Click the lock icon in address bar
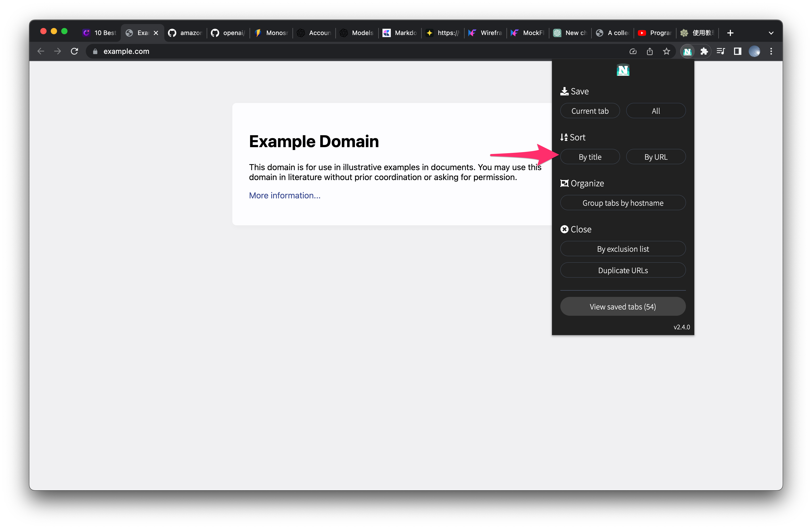 [x=95, y=51]
